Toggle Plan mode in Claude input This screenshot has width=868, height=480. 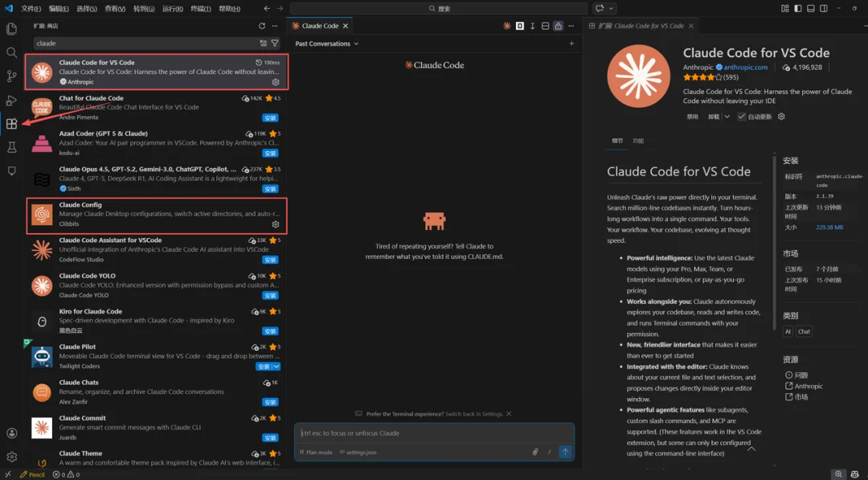pos(315,452)
